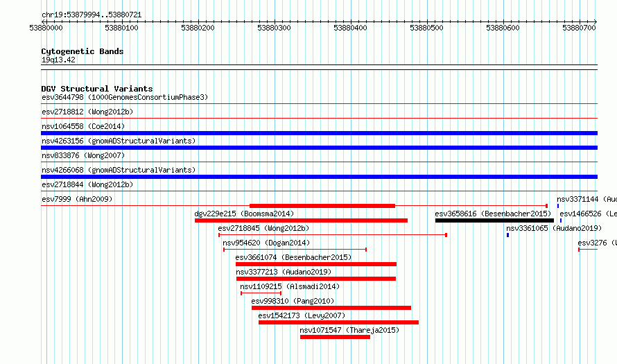This screenshot has width=617, height=364.
Task: Select the nsv954620 (Dogan2014) label
Action: (266, 243)
